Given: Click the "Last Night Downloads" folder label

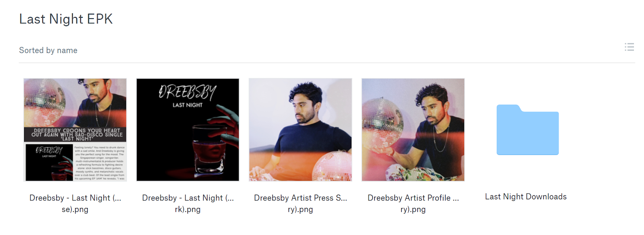Looking at the screenshot, I should [526, 197].
